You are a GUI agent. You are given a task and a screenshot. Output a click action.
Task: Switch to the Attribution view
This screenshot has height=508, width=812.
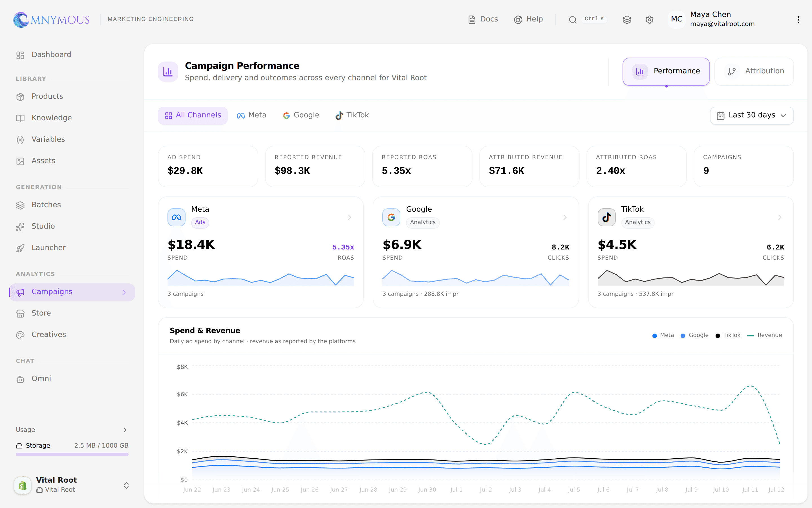pos(754,72)
